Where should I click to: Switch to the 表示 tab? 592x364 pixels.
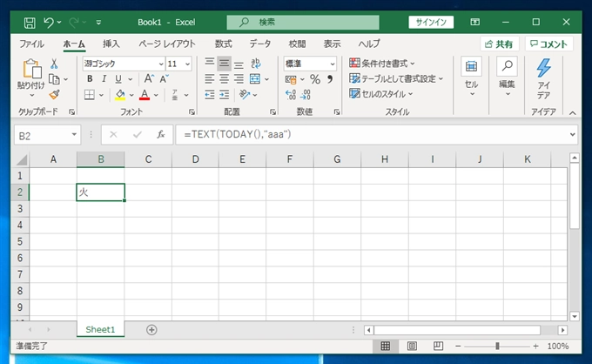[332, 44]
